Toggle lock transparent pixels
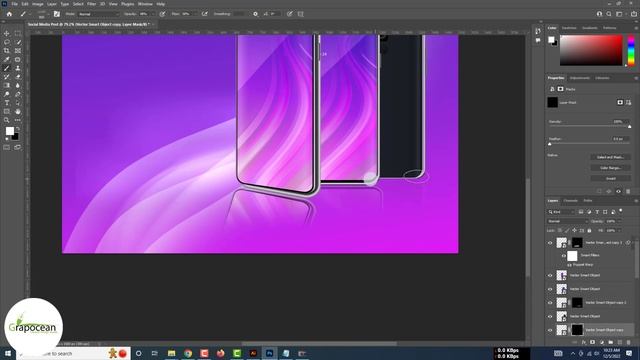The height and width of the screenshot is (360, 640). pos(560,231)
